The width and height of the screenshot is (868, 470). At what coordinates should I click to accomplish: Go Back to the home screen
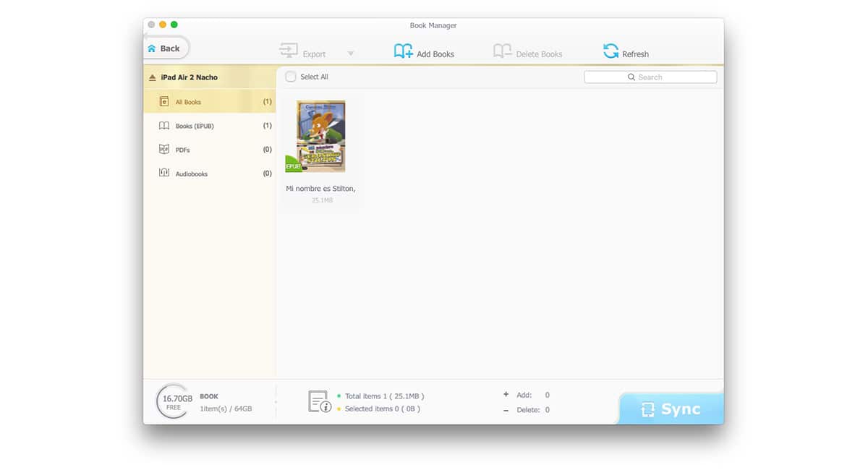click(166, 48)
